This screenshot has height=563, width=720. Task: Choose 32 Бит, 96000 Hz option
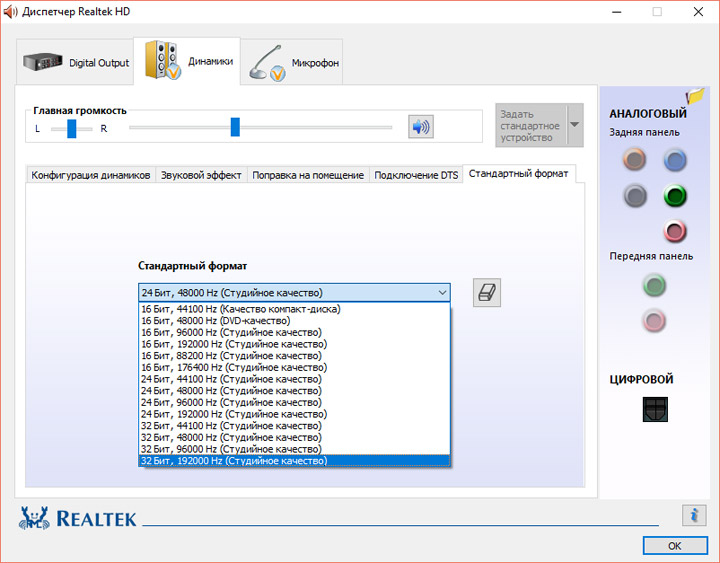point(294,449)
